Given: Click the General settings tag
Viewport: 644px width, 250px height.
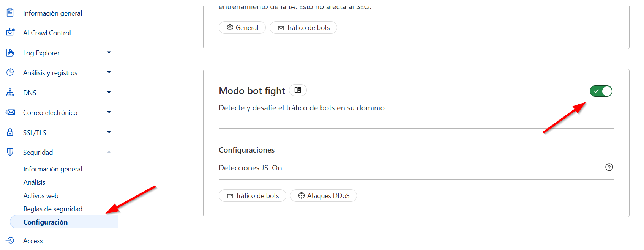Looking at the screenshot, I should (242, 27).
